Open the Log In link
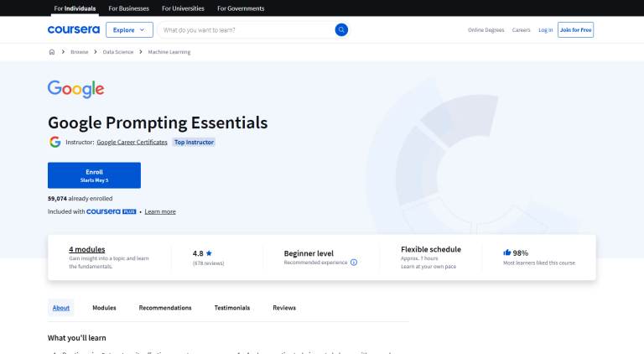 (x=545, y=30)
